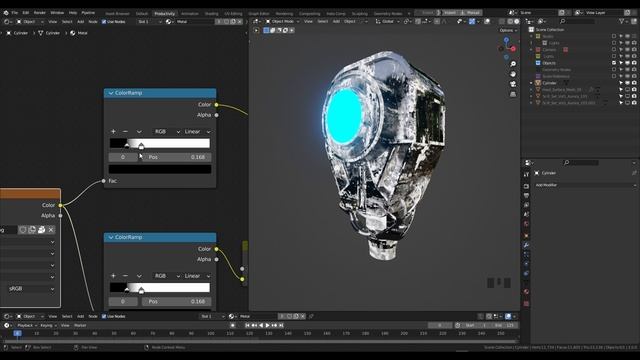Remove the image with the X on the texture node

51,230
